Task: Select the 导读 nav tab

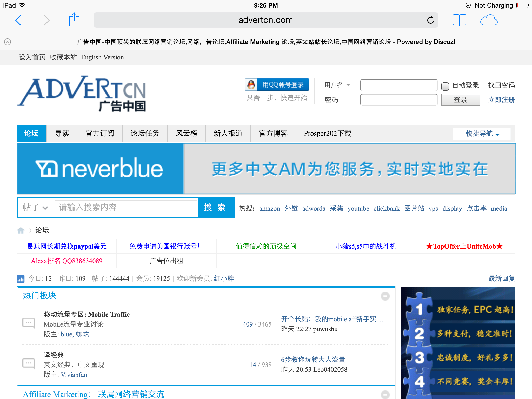Action: (62, 134)
